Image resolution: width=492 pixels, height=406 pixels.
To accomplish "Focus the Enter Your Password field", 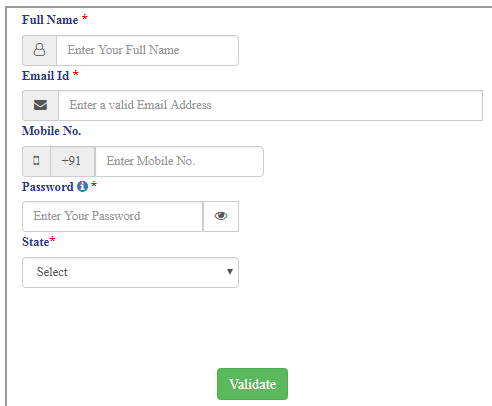I will click(x=113, y=216).
